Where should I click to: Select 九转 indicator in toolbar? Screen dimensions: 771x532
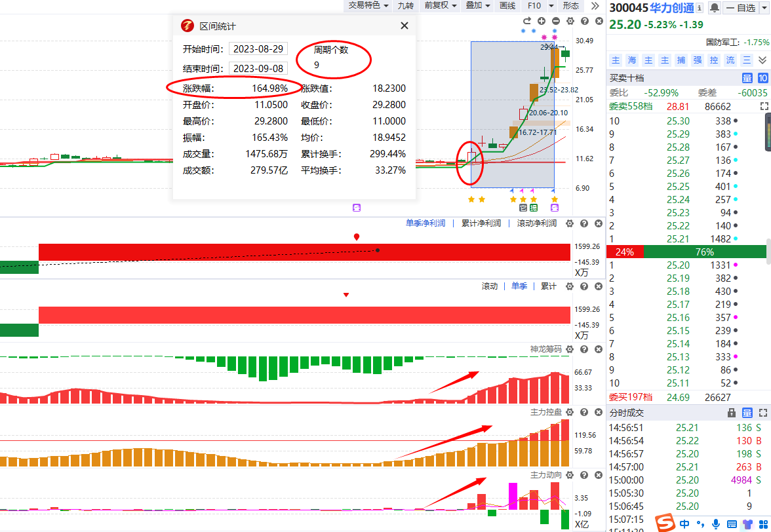[406, 5]
